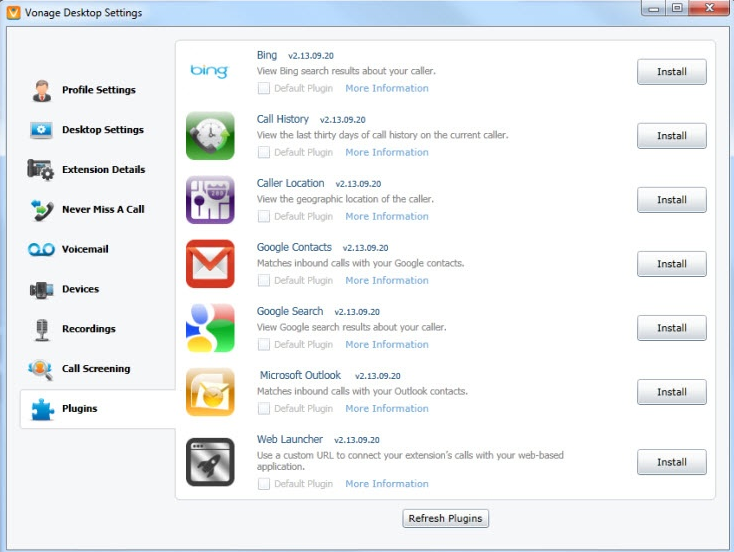The height and width of the screenshot is (552, 734).
Task: Click the Call Screening magnifier icon
Action: click(41, 369)
